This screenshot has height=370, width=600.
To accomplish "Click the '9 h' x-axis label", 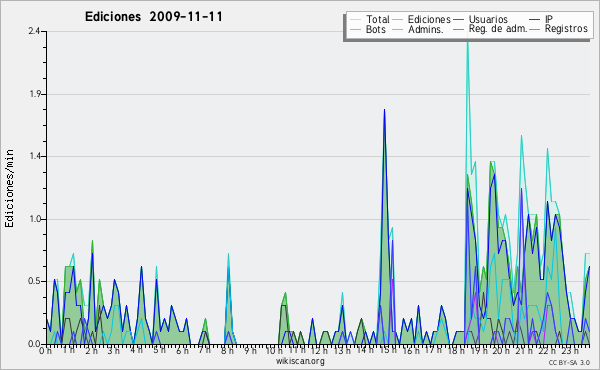I will (250, 350).
